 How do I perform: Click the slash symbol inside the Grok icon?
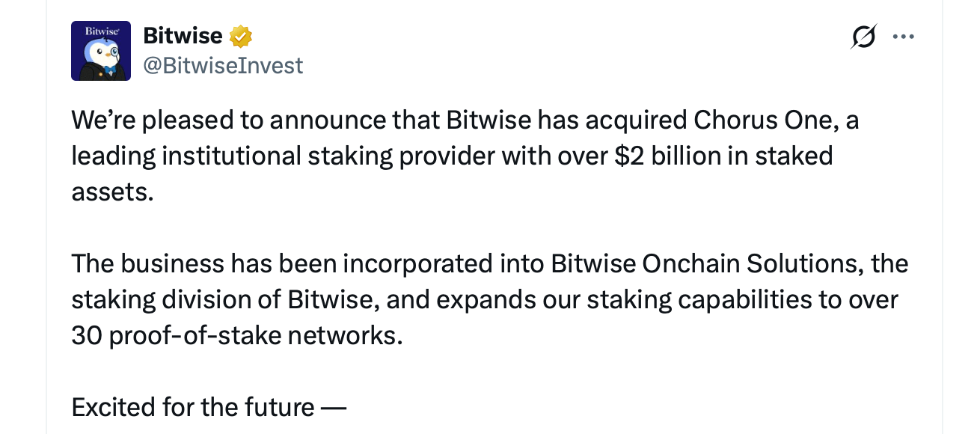click(x=863, y=36)
